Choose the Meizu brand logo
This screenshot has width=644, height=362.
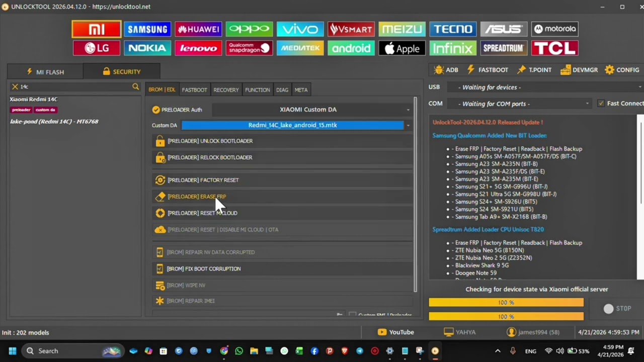pyautogui.click(x=401, y=29)
